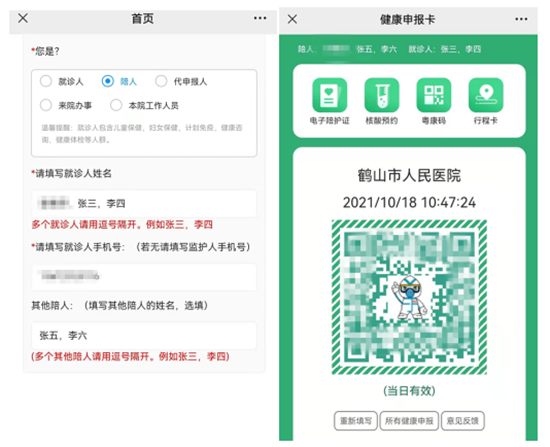Select the 陪人 radio option
The image size is (550, 447).
click(108, 81)
